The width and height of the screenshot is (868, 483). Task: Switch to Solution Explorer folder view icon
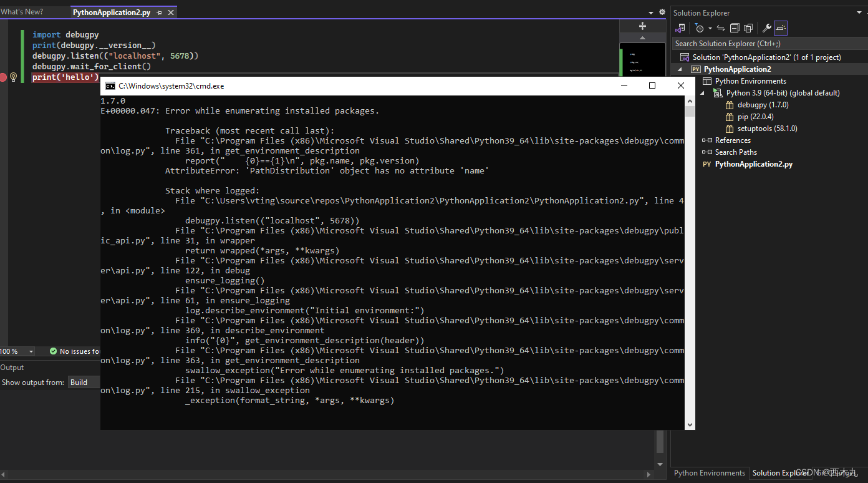pyautogui.click(x=681, y=28)
